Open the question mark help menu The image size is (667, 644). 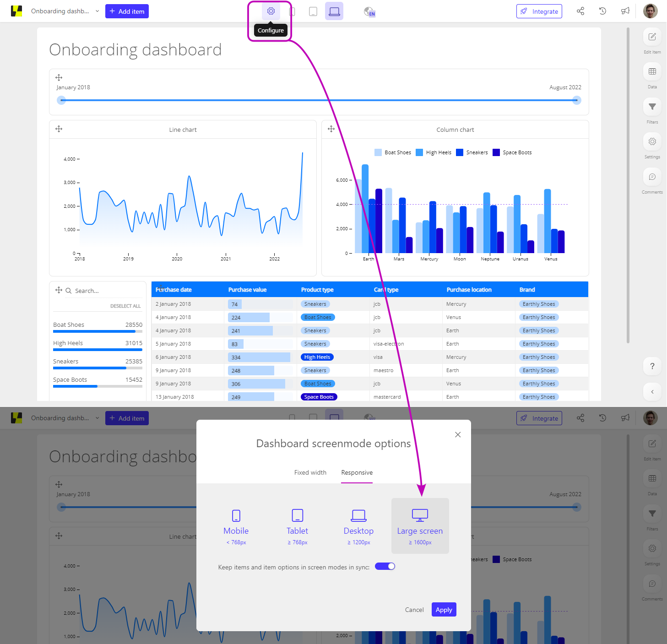652,366
